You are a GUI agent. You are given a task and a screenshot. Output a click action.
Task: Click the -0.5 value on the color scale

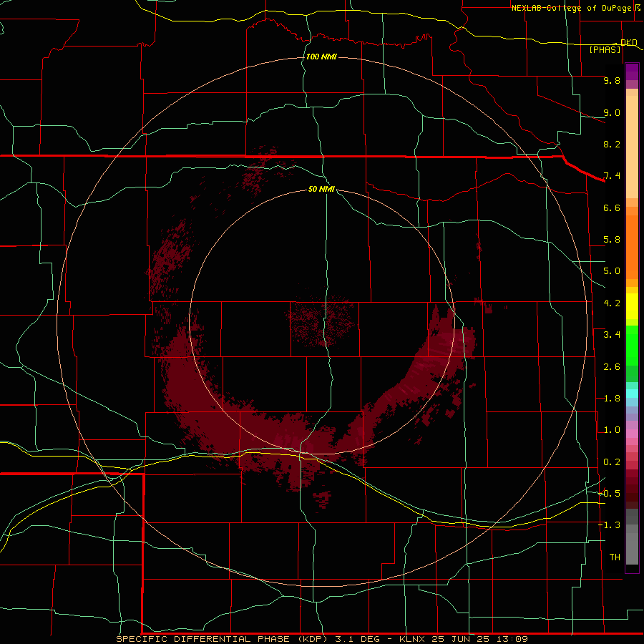click(610, 494)
